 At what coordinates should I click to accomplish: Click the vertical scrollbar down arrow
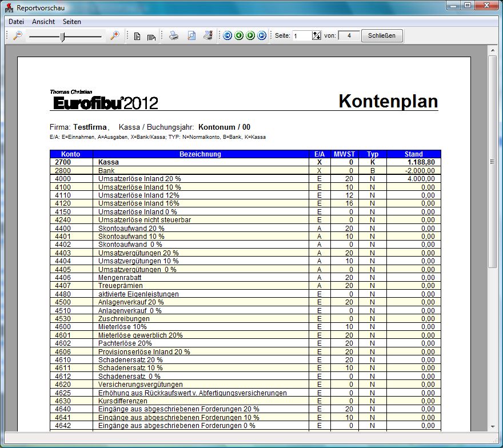(492, 426)
